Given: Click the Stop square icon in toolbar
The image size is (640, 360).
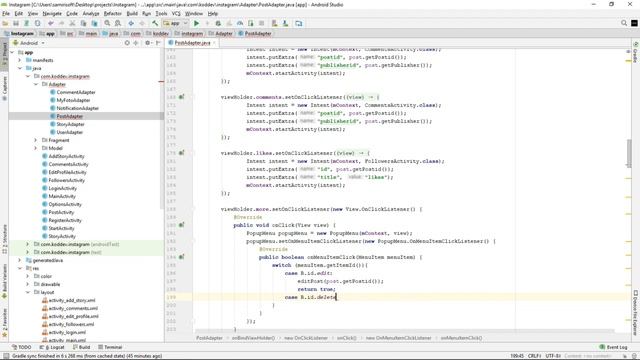Looking at the screenshot, I should point(261,23).
